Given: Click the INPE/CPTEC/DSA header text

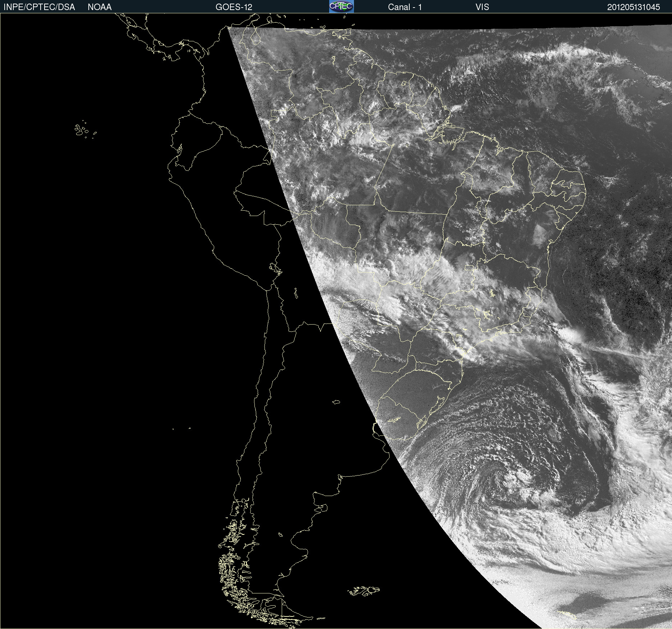Looking at the screenshot, I should [x=39, y=7].
